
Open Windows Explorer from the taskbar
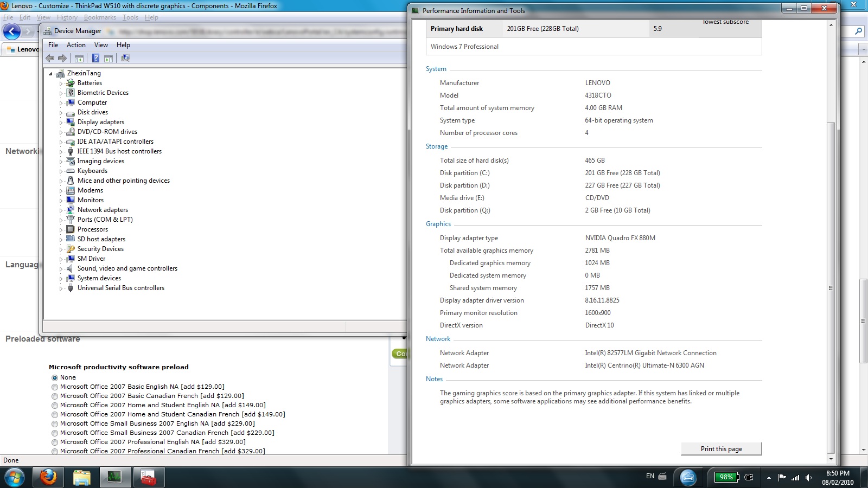coord(82,477)
